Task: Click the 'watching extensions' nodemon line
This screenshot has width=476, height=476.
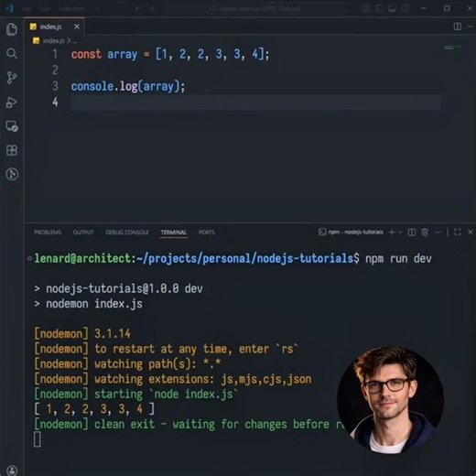Action: (x=173, y=379)
